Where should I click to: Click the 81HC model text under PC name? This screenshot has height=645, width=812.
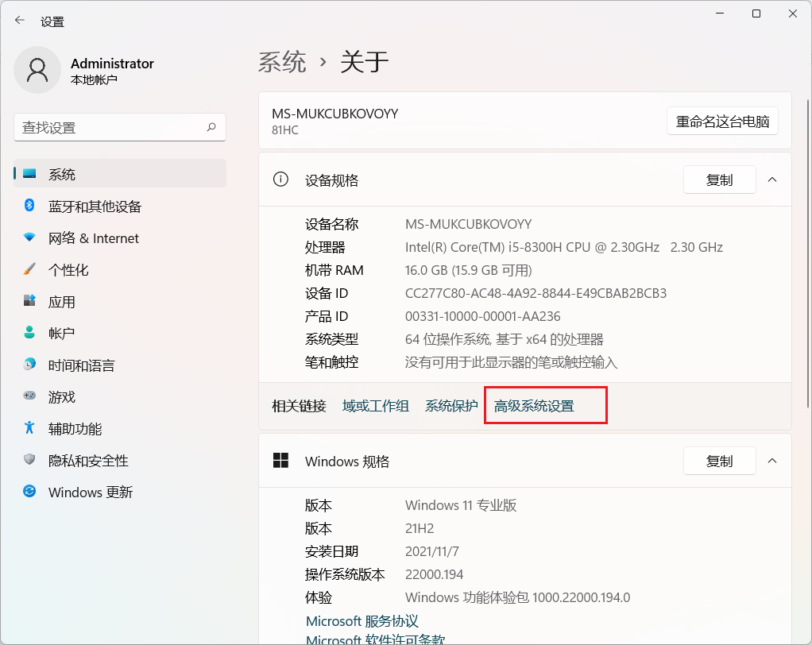click(x=284, y=130)
